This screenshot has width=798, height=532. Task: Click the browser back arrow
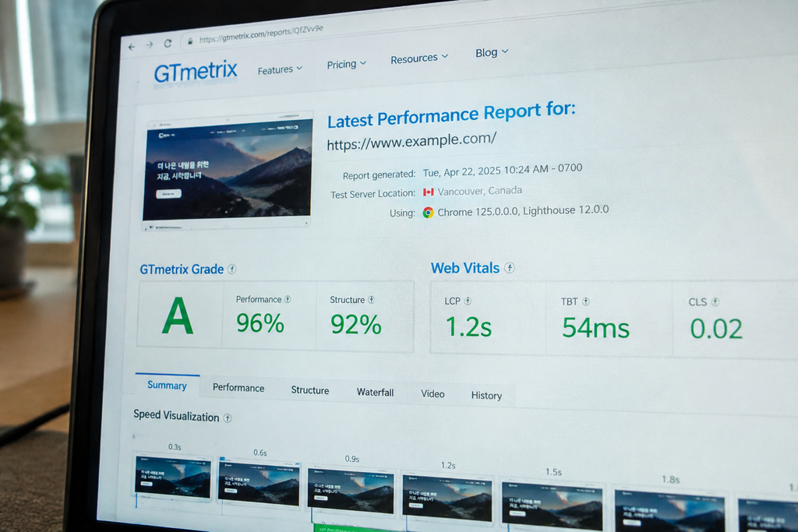[132, 47]
